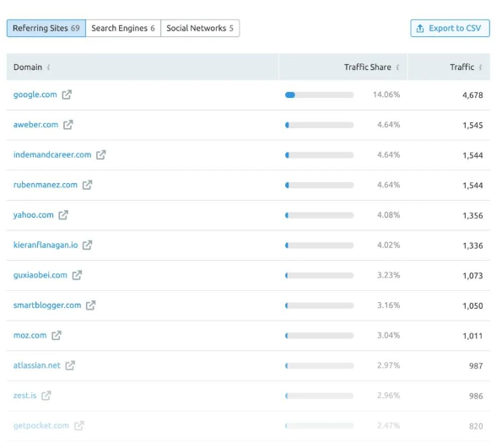Viewport: 502px width, 448px height.
Task: Click Export to CSV button
Action: coord(450,28)
